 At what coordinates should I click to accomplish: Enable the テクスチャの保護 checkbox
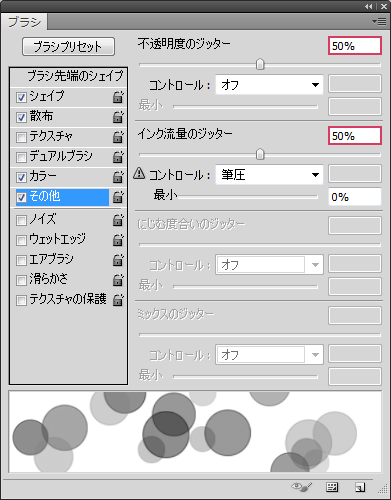21,300
